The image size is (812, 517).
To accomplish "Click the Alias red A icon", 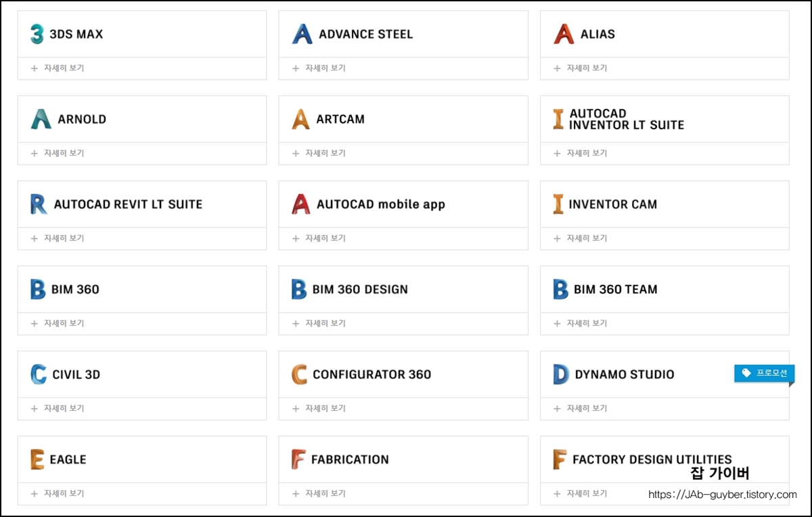I will point(564,34).
